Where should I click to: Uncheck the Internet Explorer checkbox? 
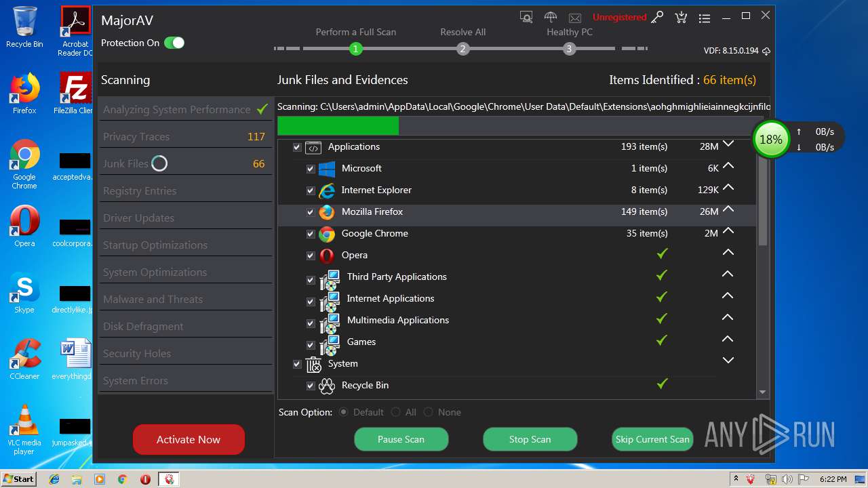pyautogui.click(x=311, y=190)
